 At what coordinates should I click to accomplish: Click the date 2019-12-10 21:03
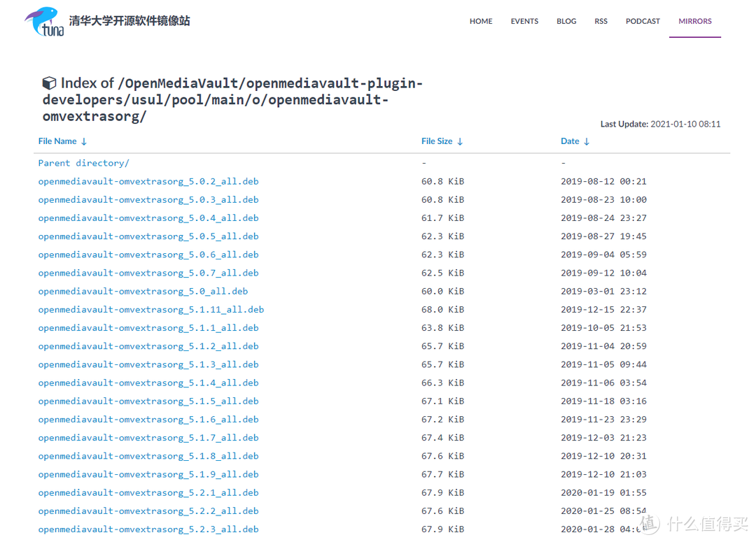603,474
